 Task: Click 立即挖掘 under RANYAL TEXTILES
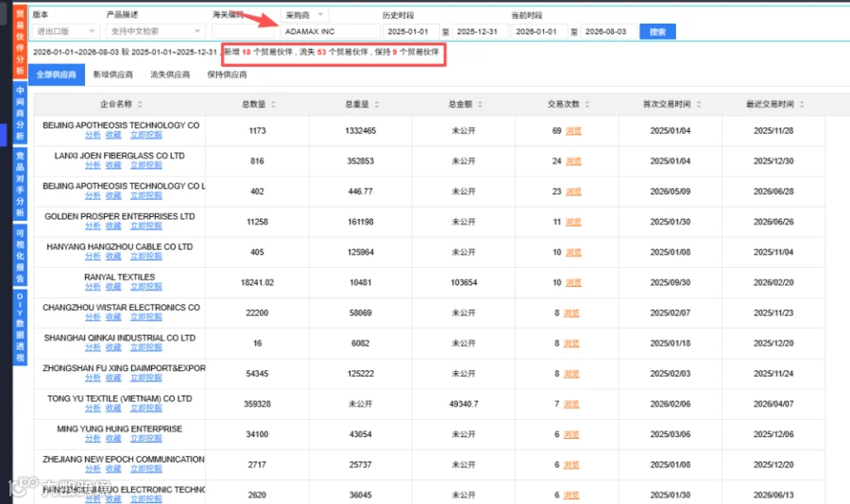pyautogui.click(x=145, y=287)
